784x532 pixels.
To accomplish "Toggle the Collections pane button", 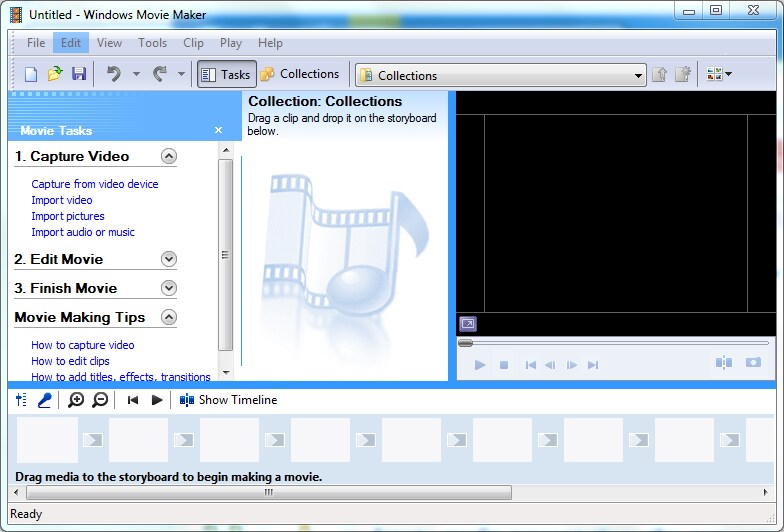I will [x=300, y=74].
